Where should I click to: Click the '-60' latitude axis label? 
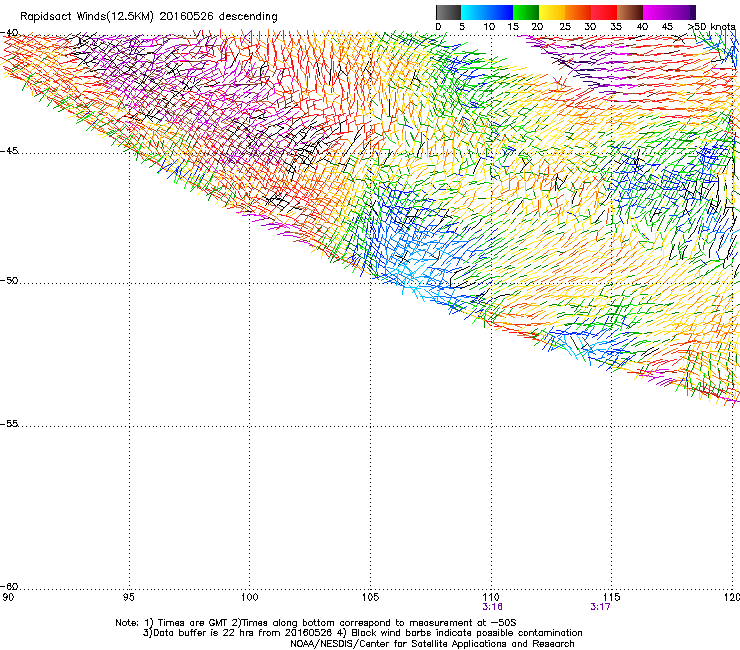9,586
